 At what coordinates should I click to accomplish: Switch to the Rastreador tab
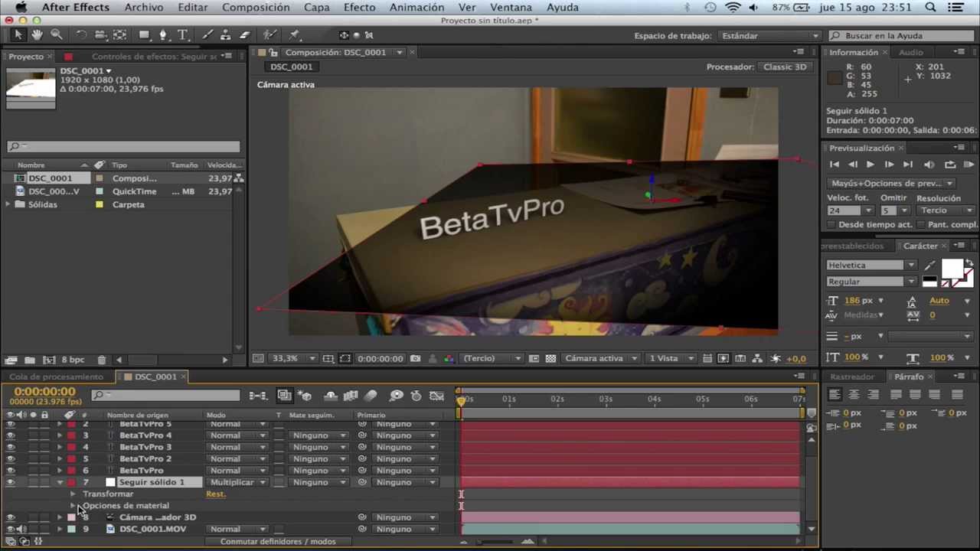852,377
